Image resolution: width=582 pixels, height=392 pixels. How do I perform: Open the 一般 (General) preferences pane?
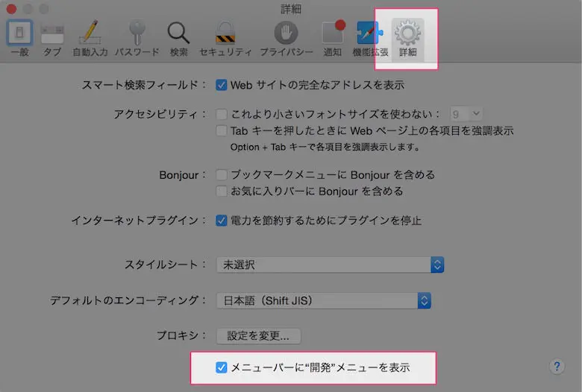pos(19,38)
